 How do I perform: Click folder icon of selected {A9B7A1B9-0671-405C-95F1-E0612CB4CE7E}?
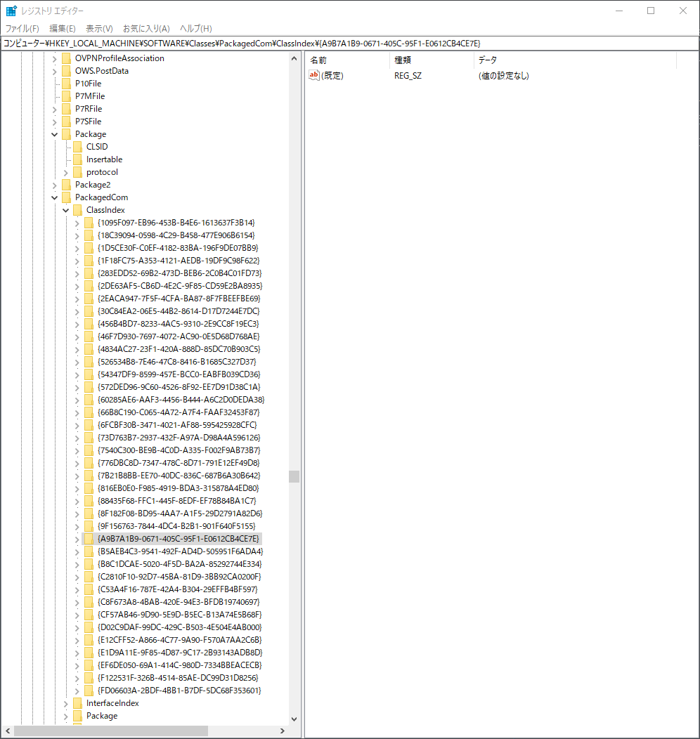click(x=89, y=539)
